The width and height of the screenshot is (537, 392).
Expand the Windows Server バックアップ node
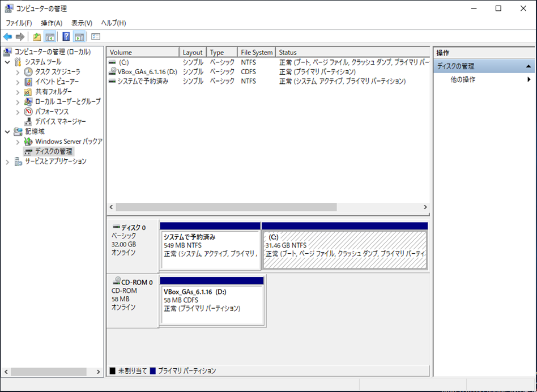click(x=18, y=142)
